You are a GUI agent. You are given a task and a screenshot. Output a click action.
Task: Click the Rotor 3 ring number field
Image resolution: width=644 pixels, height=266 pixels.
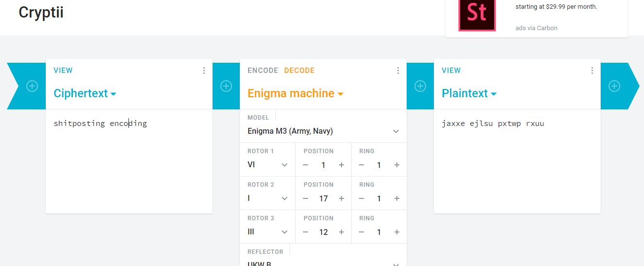[379, 232]
